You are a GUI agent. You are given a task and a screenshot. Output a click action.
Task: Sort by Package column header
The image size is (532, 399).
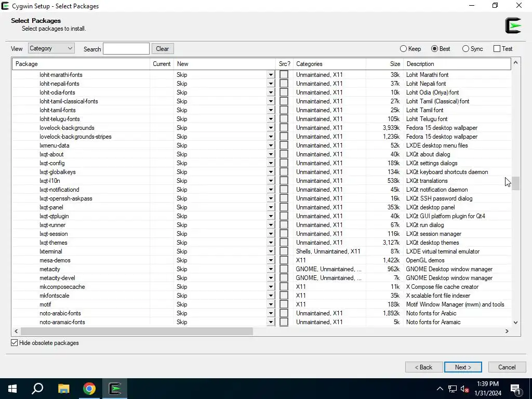tap(81, 64)
